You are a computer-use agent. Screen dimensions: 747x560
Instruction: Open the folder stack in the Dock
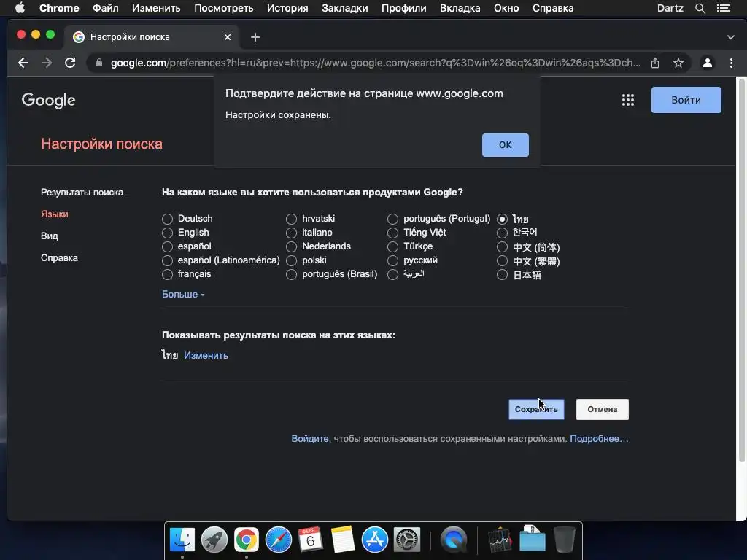pos(532,539)
